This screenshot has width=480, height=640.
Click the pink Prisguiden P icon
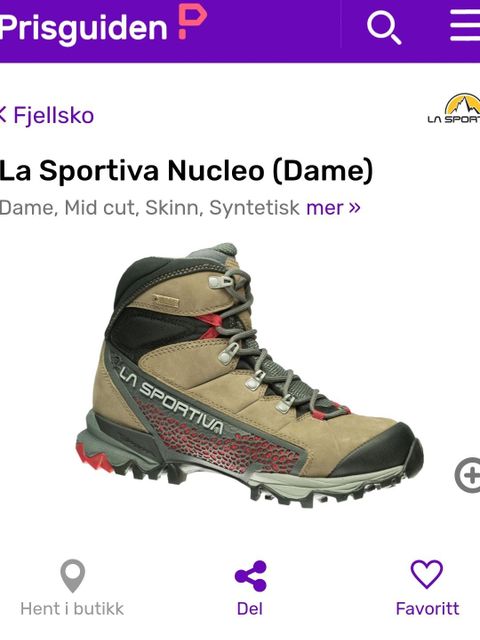pyautogui.click(x=192, y=21)
